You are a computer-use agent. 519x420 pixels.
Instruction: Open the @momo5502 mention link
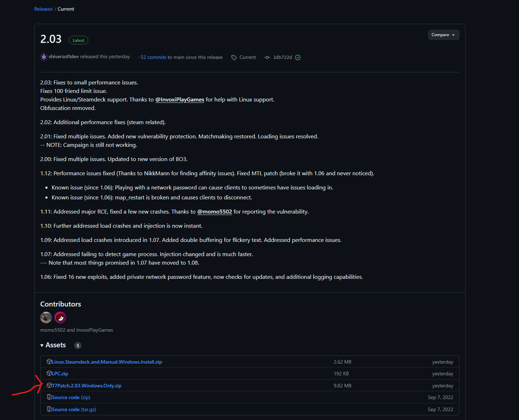click(x=214, y=212)
